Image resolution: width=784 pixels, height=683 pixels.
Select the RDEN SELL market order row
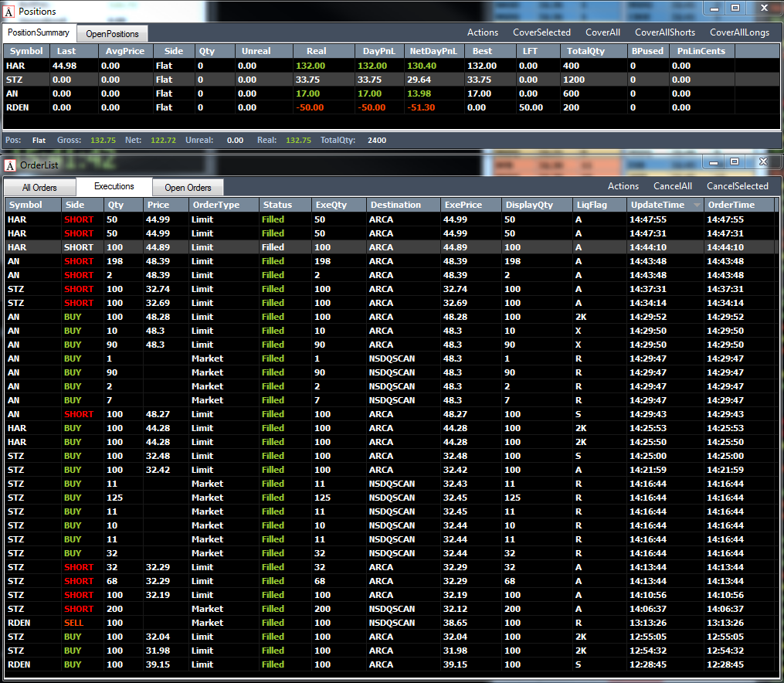[x=392, y=623]
